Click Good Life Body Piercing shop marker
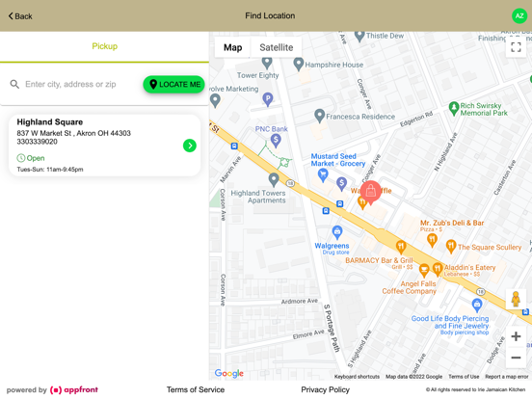Viewport: 532px width, 399px height. click(477, 305)
